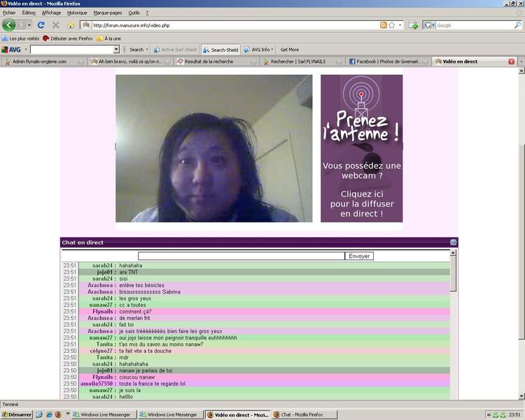This screenshot has width=525, height=420.
Task: Click the Prenez l'antenne webcam broadcast banner
Action: pos(361,148)
